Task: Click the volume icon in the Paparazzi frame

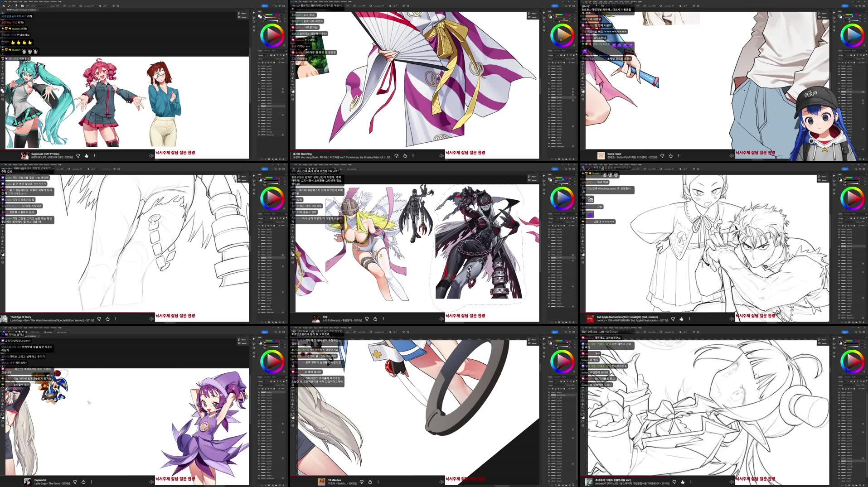Action: 151,482
